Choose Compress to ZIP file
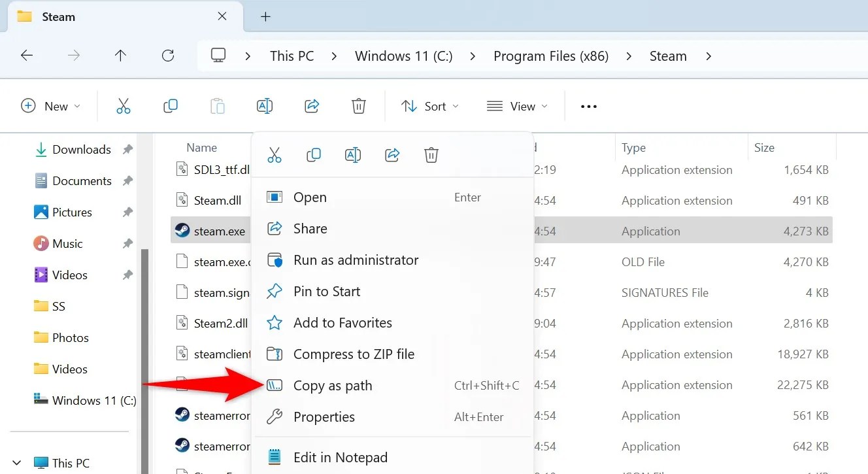Screen dimensions: 868x474 click(354, 354)
